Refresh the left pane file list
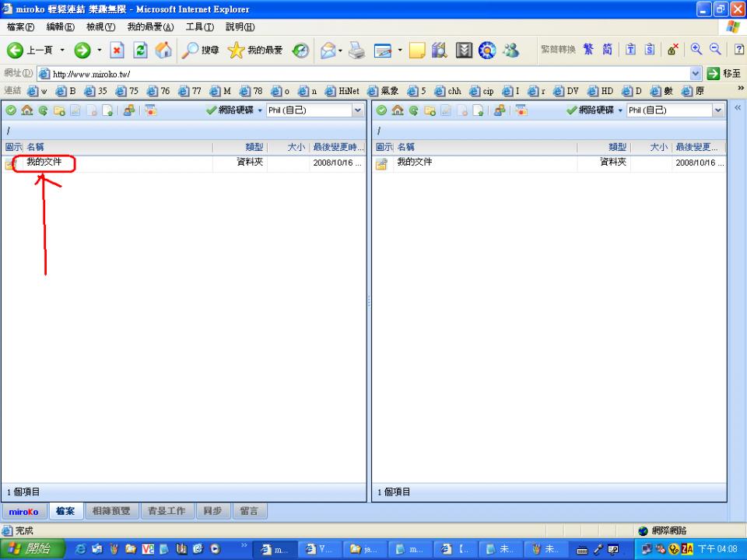This screenshot has height=560, width=747. (44, 110)
